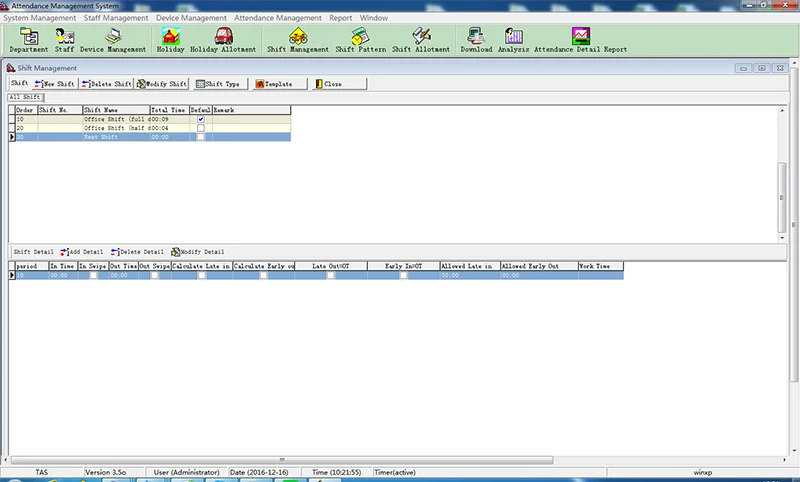Click the Order column header
800x482 pixels.
click(26, 110)
